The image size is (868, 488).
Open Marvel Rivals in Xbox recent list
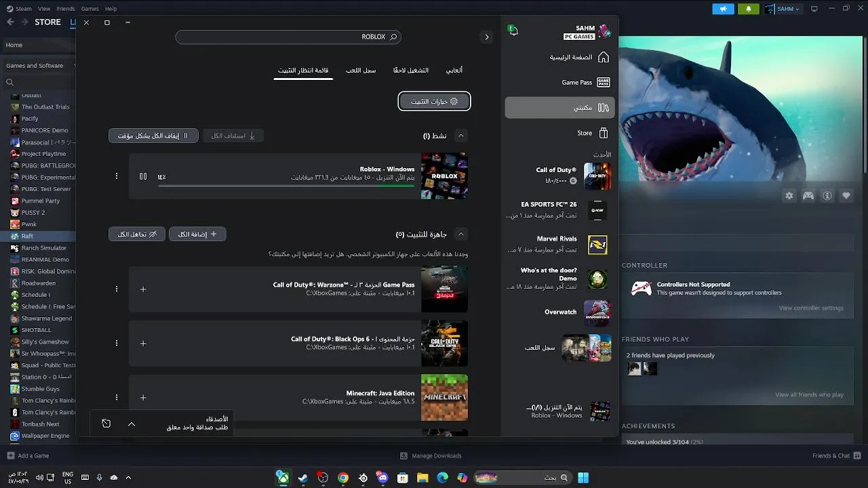tap(560, 244)
